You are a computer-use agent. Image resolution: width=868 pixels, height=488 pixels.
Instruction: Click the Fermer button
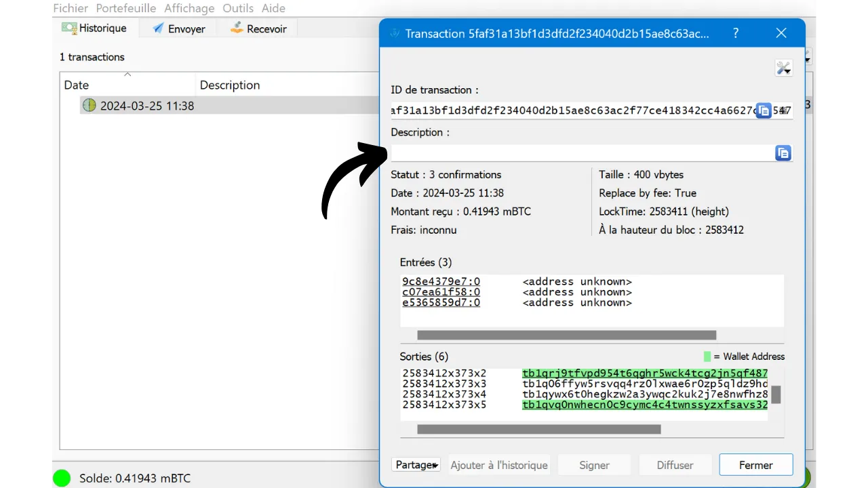[755, 465]
